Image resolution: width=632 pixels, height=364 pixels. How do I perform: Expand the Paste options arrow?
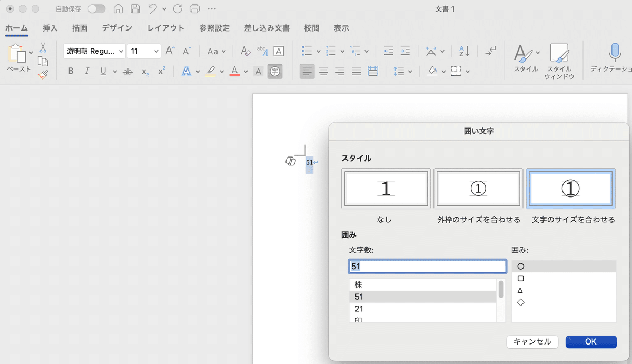coord(31,52)
